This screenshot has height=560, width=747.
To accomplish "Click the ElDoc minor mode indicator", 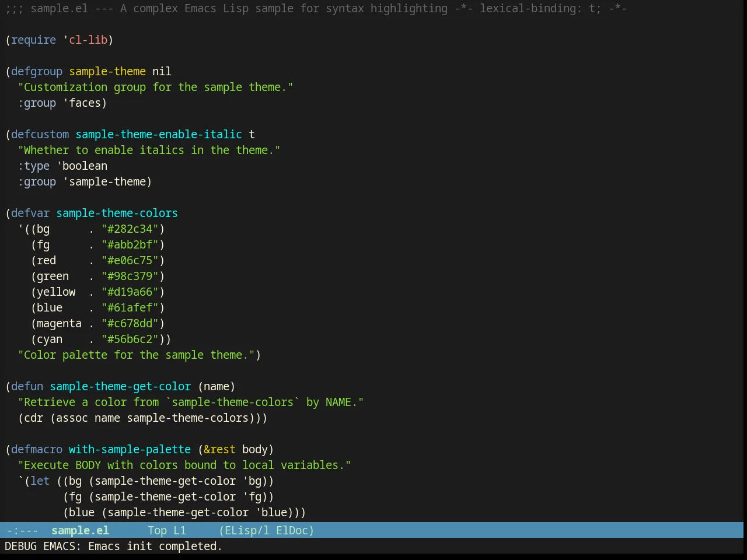I will [292, 530].
